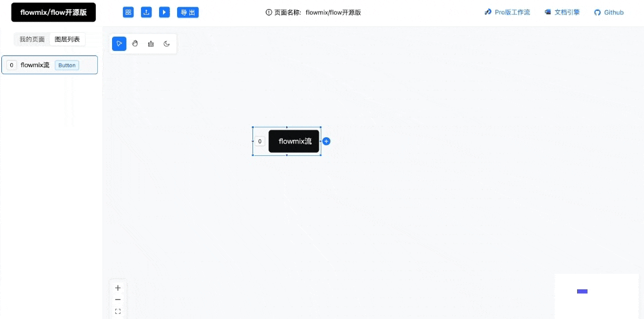This screenshot has height=319, width=644.
Task: Click the 文档引擎 document icon
Action: 547,12
